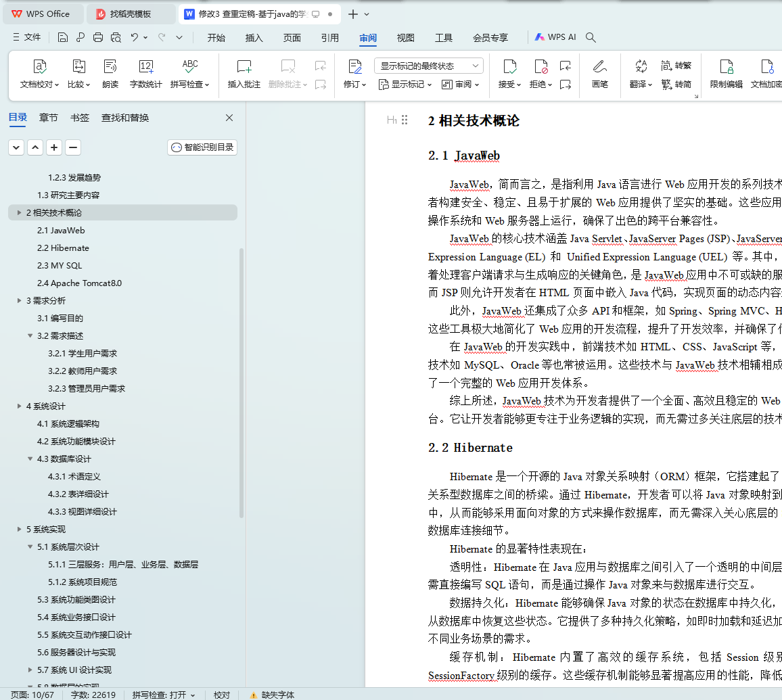Screen dimensions: 782x700
Task: Click the minus button in outline panel
Action: 73,147
